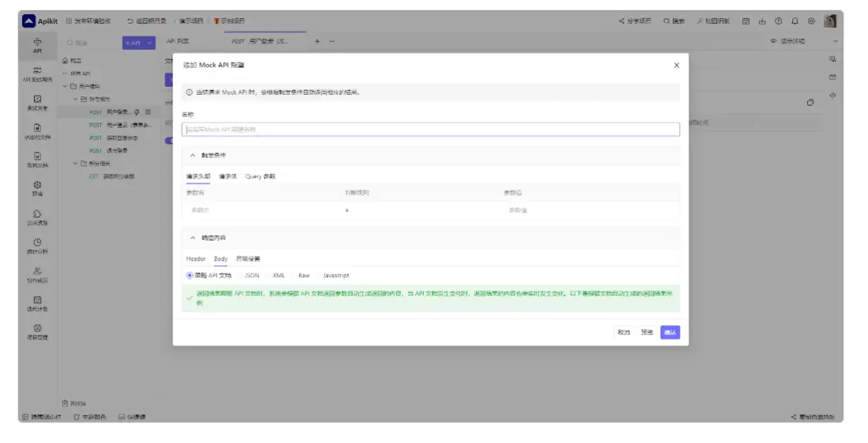This screenshot has height=443, width=868.
Task: Open the environment dropdown chevron top right
Action: 836,41
